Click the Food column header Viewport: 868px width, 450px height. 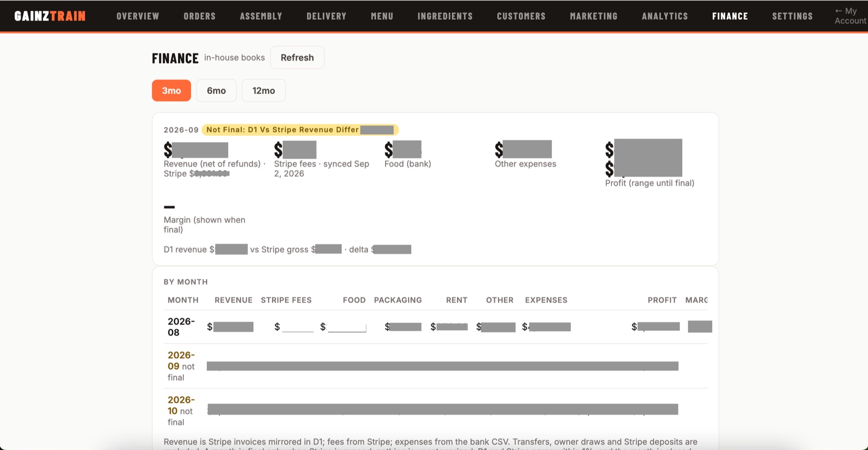(354, 300)
